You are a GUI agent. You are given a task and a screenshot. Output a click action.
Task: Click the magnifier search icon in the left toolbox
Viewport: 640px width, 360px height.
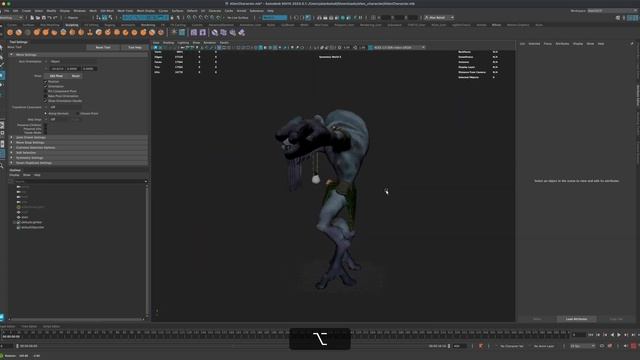[x=2, y=166]
